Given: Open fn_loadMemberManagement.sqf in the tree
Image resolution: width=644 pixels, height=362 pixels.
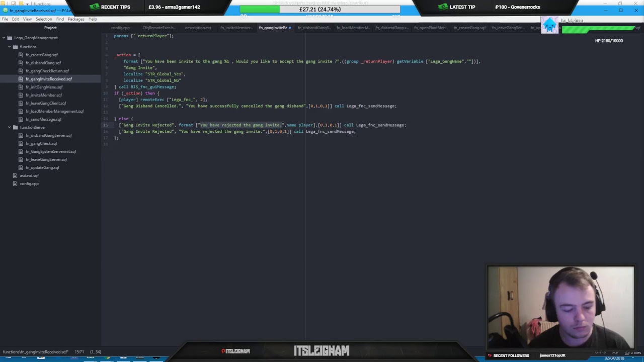Looking at the screenshot, I should (55, 111).
